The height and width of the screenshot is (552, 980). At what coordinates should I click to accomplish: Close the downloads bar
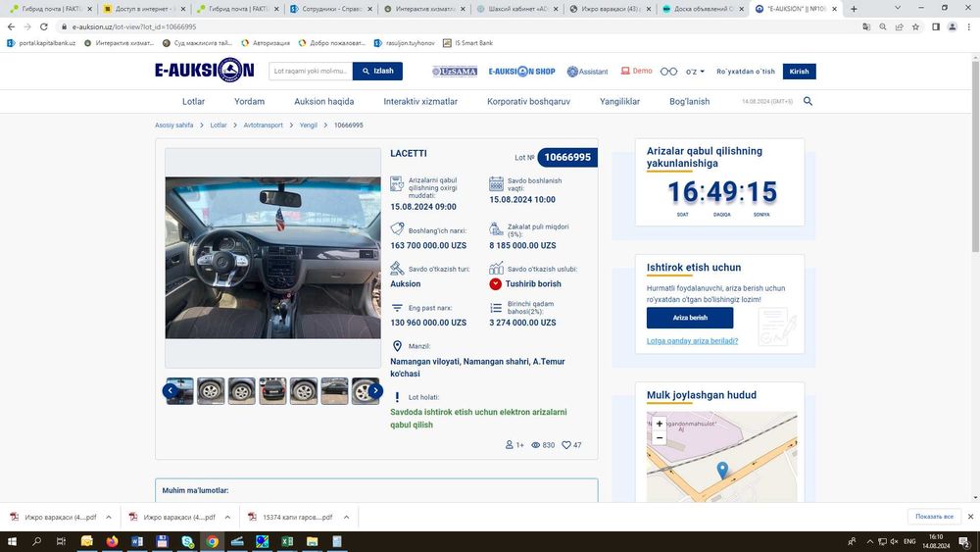pyautogui.click(x=970, y=517)
